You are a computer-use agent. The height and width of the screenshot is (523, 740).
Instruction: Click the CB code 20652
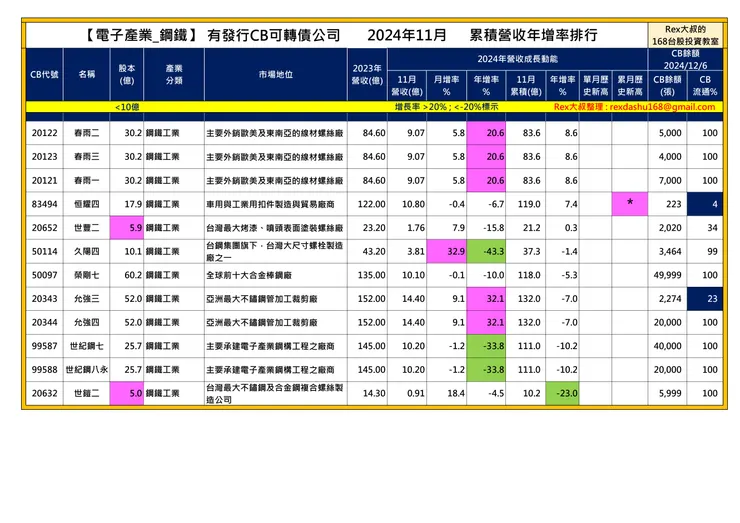(44, 228)
